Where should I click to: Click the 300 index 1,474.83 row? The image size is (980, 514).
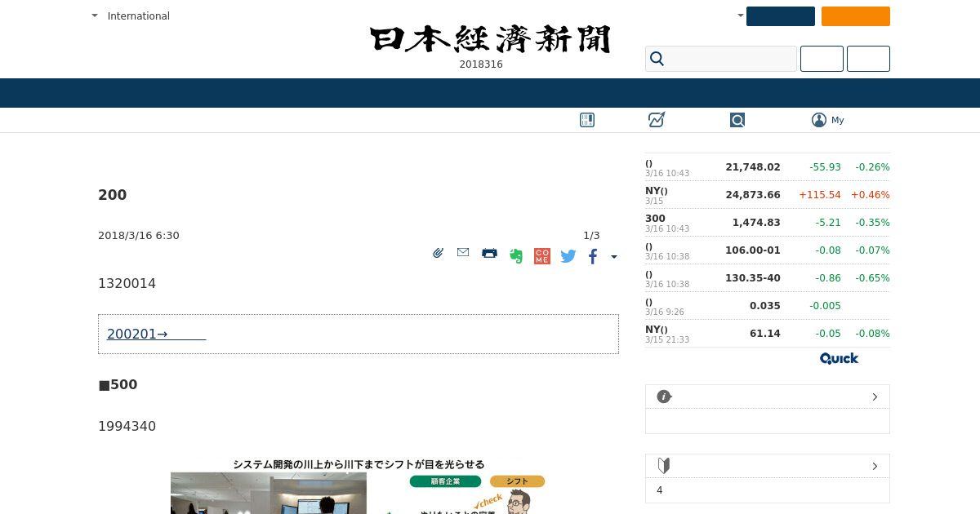(768, 223)
